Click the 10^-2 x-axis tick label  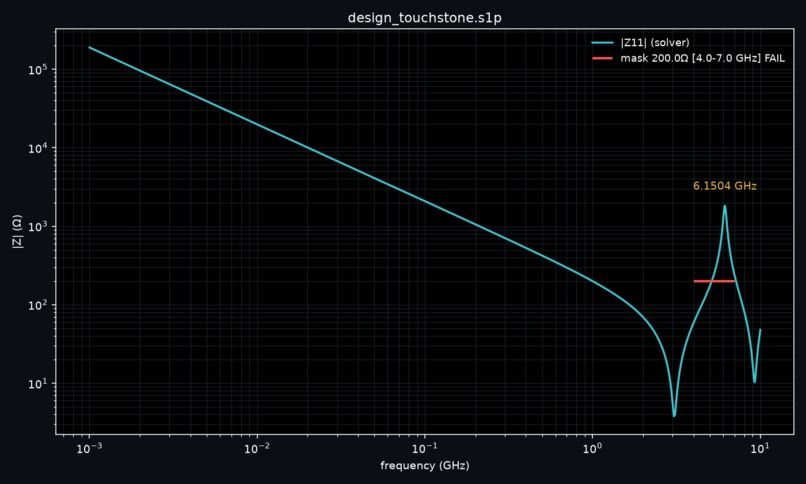pyautogui.click(x=257, y=448)
